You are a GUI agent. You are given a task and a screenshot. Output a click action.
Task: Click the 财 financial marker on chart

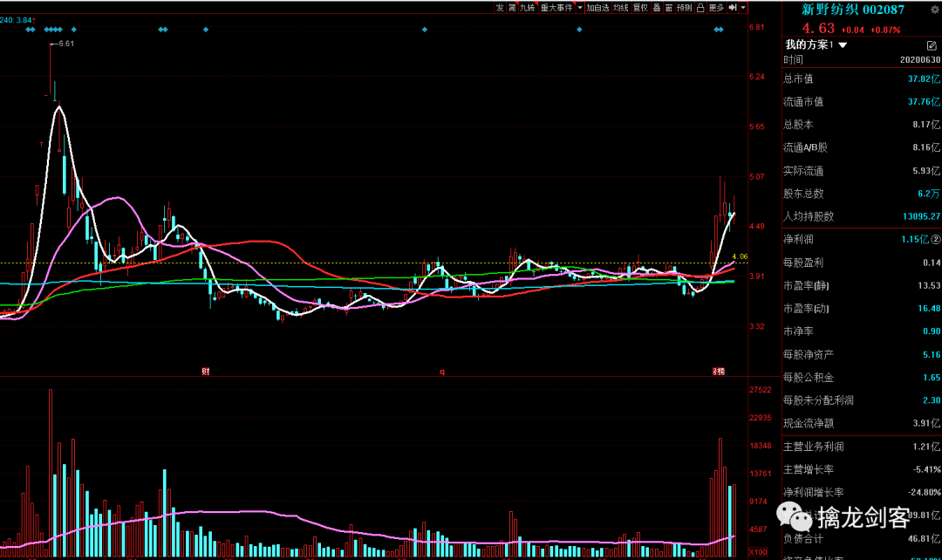206,372
